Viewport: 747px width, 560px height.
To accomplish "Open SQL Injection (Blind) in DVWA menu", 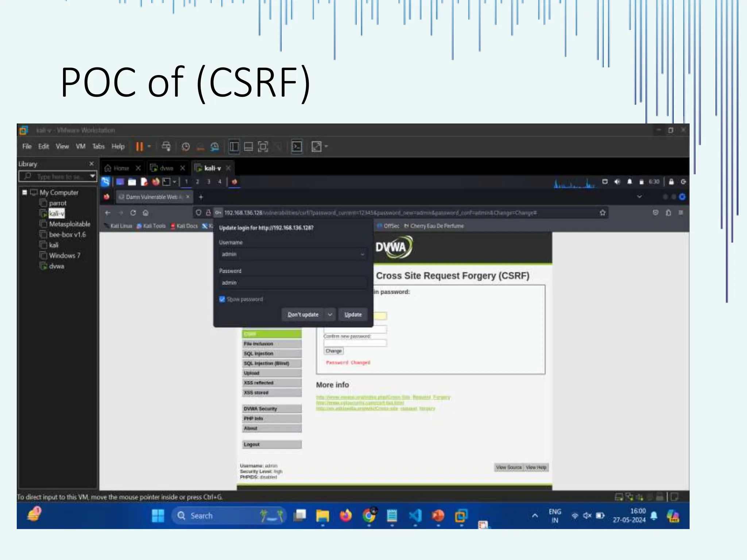I will pyautogui.click(x=272, y=363).
